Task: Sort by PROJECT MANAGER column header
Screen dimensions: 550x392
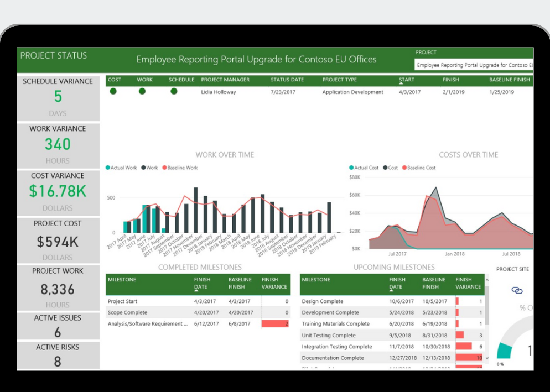Action: pyautogui.click(x=225, y=80)
